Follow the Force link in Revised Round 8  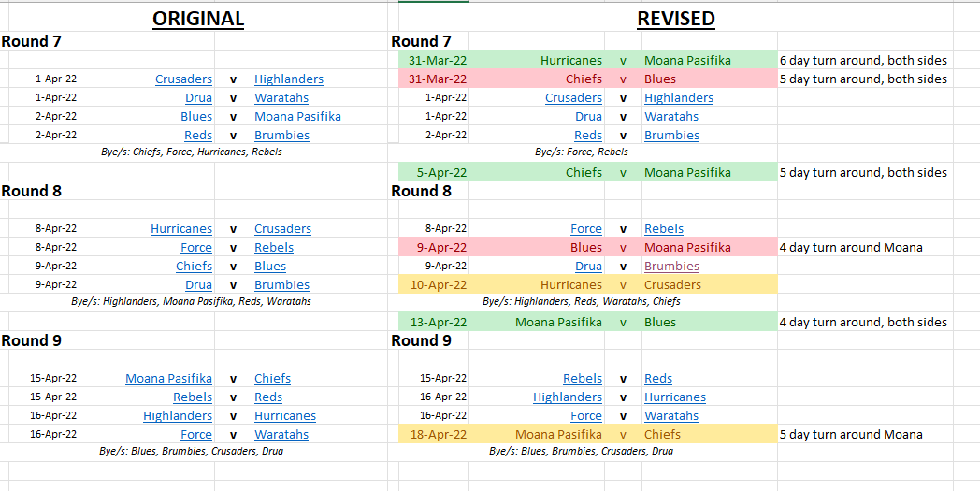(586, 229)
